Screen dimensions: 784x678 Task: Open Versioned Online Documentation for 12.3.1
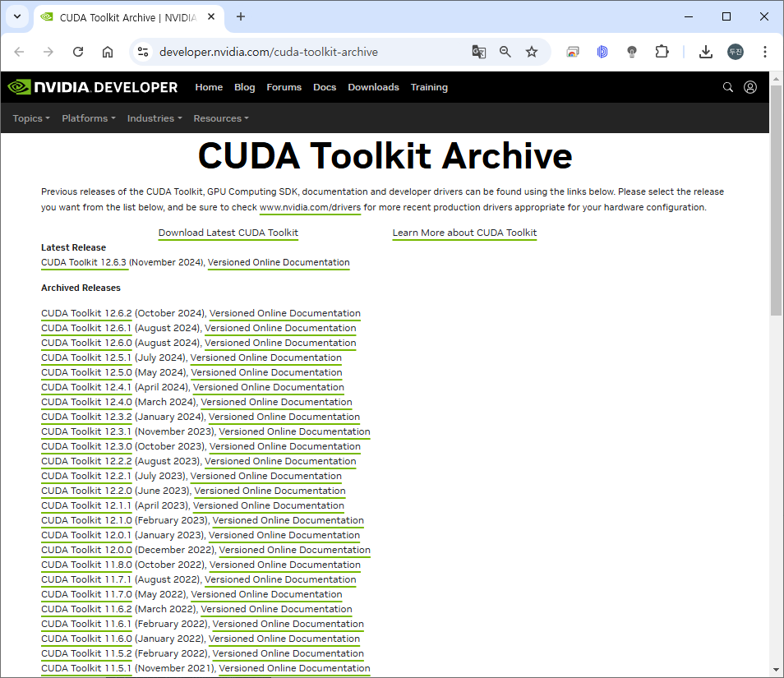[294, 432]
